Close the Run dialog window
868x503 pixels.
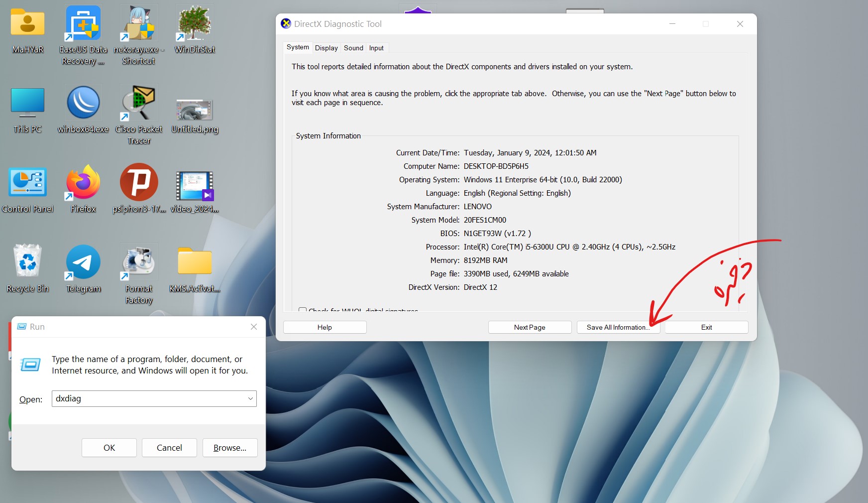254,327
